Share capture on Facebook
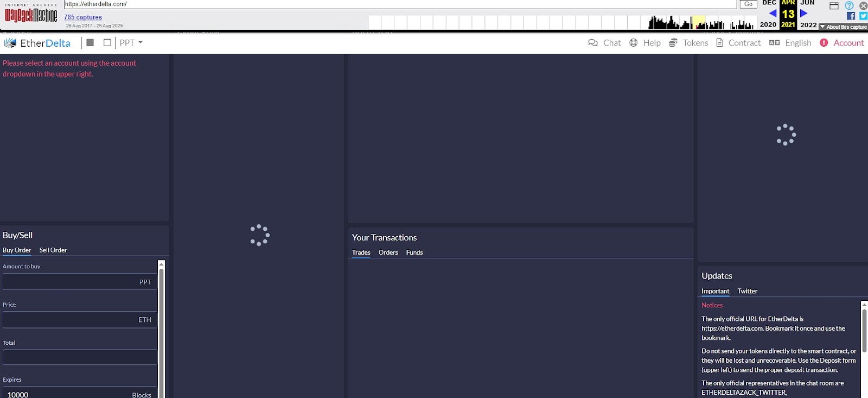 [x=851, y=16]
